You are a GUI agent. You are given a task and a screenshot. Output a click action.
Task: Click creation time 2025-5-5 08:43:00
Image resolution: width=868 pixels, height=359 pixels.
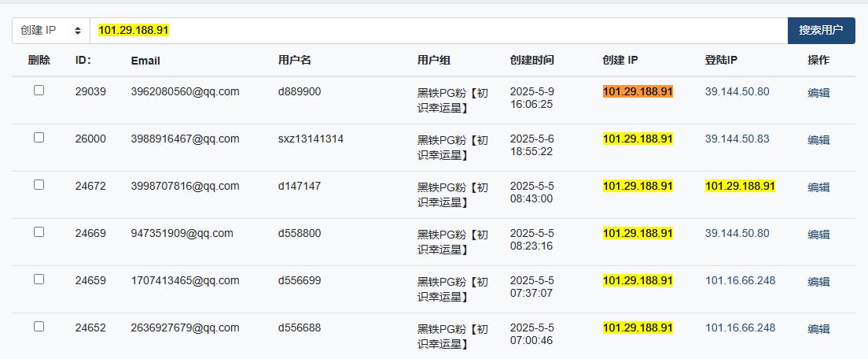click(532, 192)
